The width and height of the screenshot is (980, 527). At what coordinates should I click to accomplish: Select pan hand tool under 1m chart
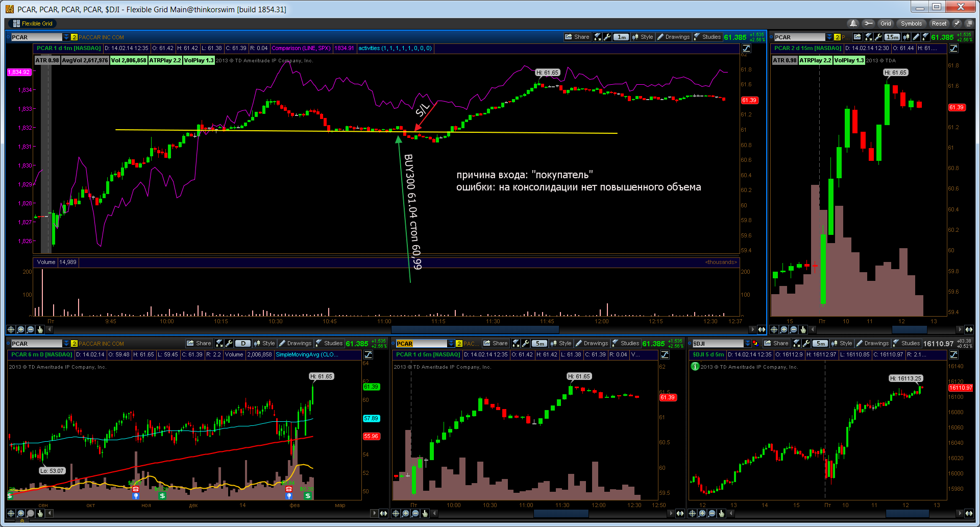[x=40, y=329]
